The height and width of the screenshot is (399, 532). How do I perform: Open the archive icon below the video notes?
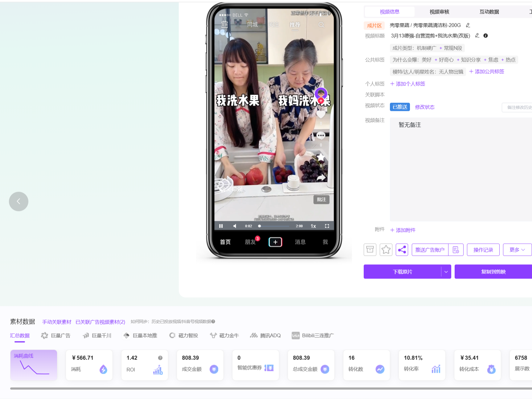[x=370, y=250]
